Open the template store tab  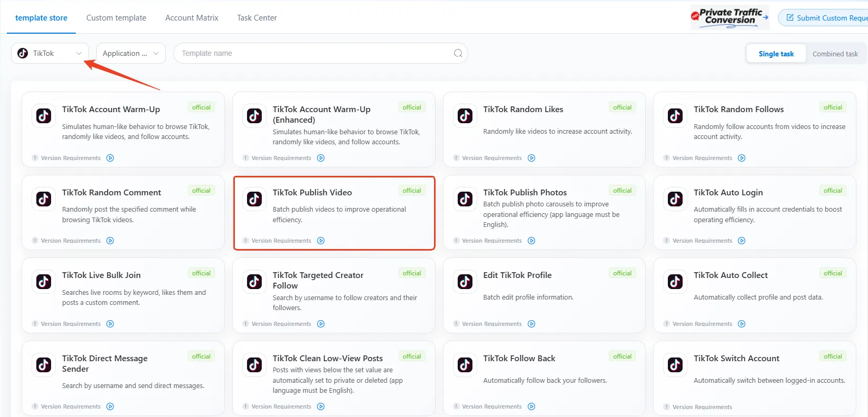(41, 18)
